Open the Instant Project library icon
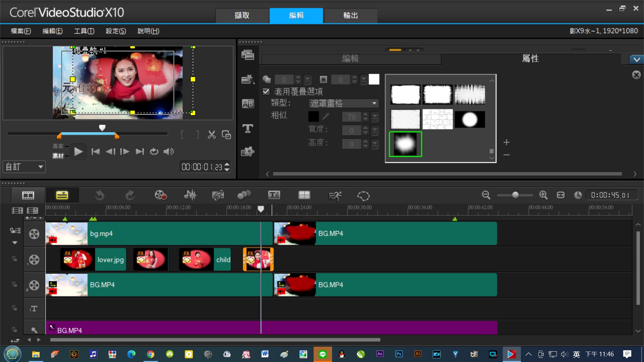 (x=248, y=79)
